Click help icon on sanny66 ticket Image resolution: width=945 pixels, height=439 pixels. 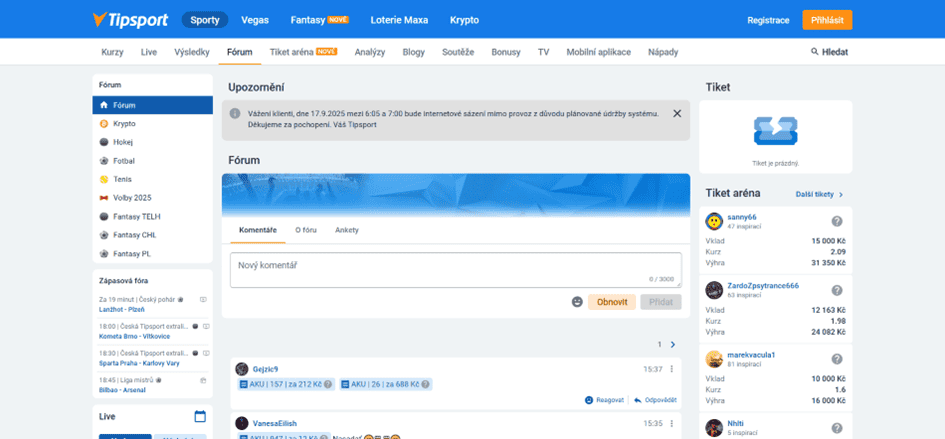pyautogui.click(x=837, y=221)
